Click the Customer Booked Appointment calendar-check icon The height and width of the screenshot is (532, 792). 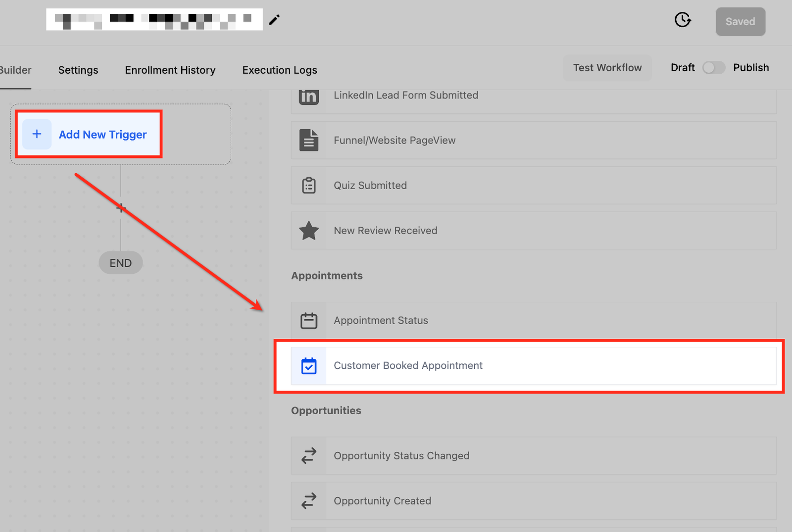pos(309,366)
